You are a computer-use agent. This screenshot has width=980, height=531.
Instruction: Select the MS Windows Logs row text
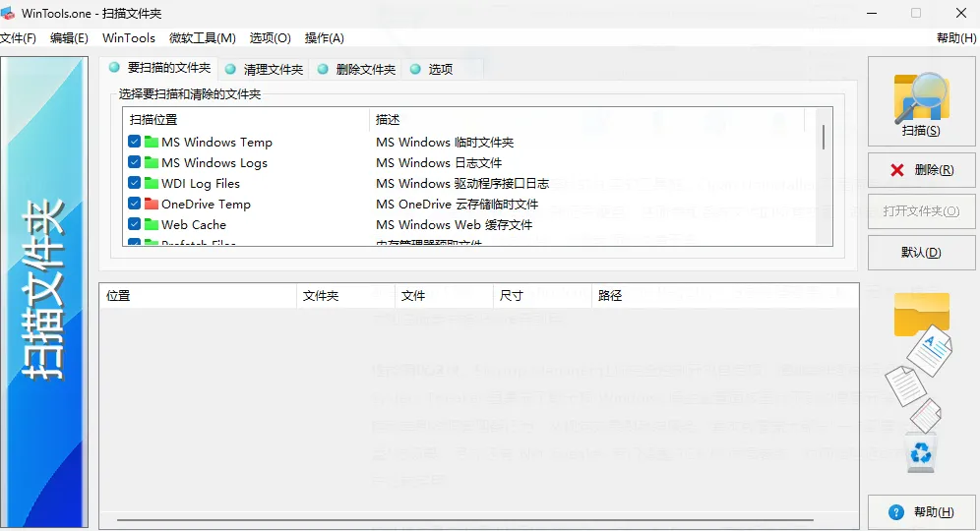point(214,163)
